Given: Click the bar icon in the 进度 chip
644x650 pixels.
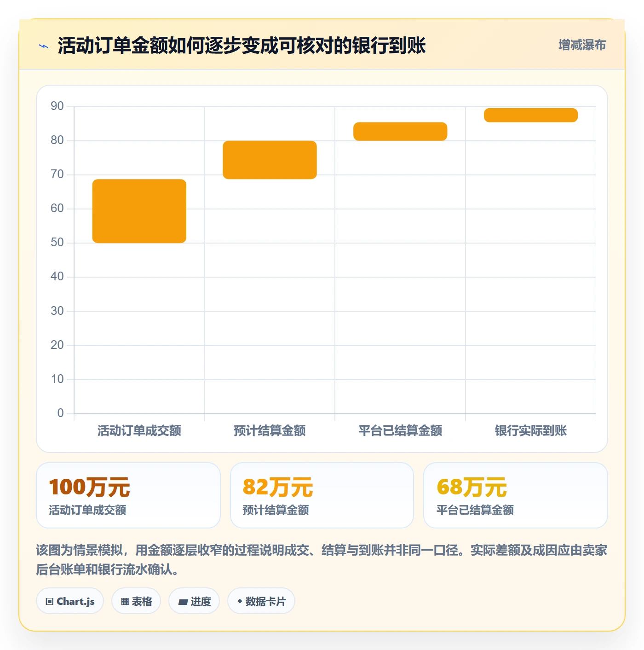Looking at the screenshot, I should tap(183, 602).
